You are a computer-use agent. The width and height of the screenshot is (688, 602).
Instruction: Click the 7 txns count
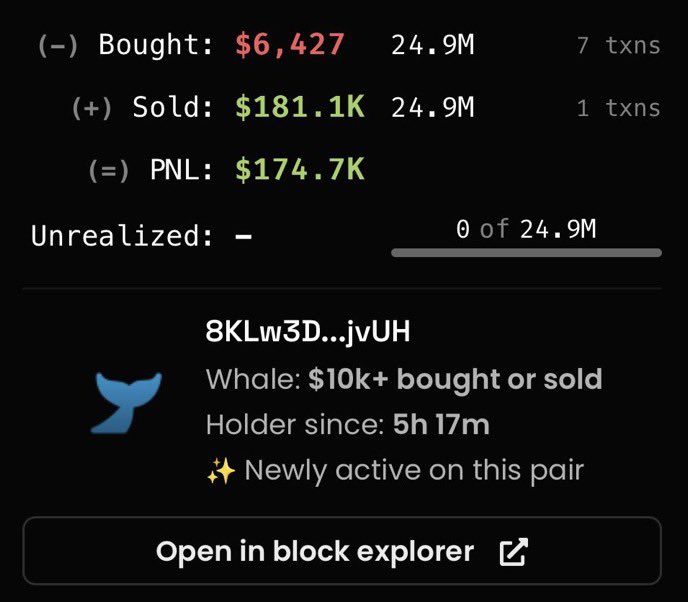[618, 46]
